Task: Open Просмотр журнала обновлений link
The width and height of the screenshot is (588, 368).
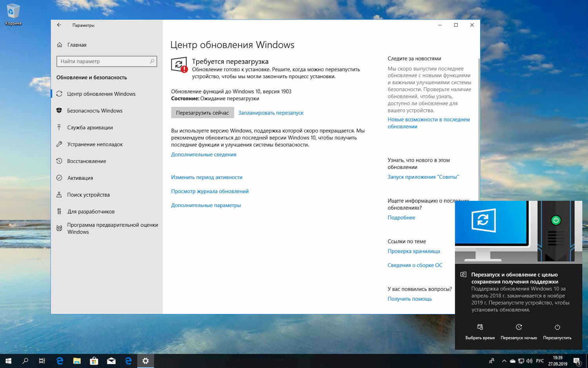Action: [x=210, y=191]
